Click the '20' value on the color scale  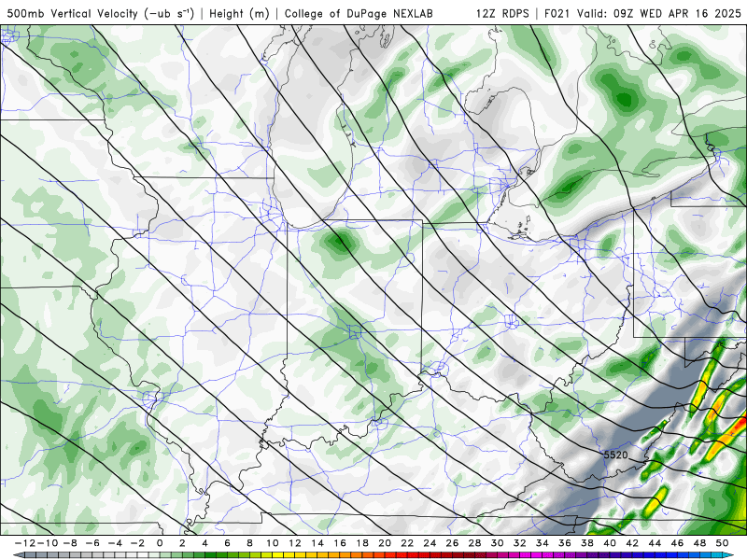385,543
